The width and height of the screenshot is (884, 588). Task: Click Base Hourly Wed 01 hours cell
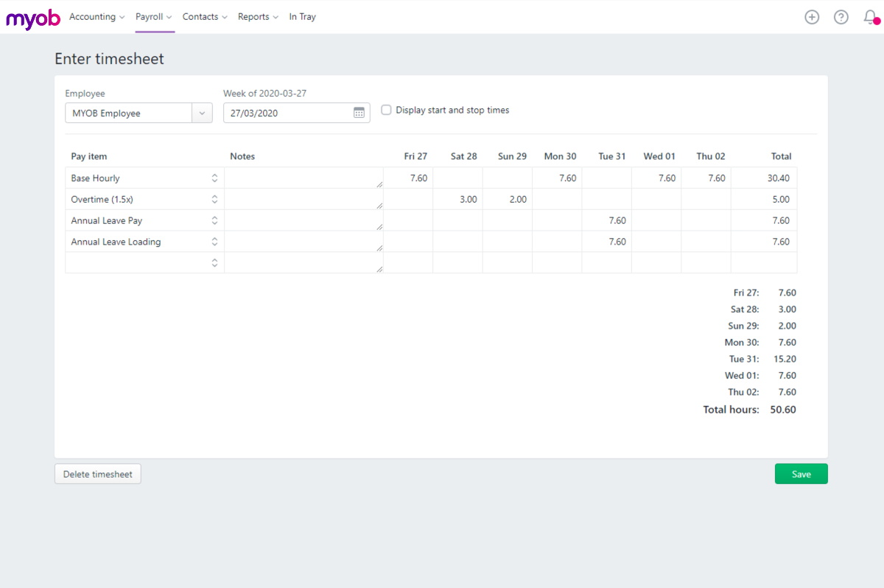(x=656, y=178)
